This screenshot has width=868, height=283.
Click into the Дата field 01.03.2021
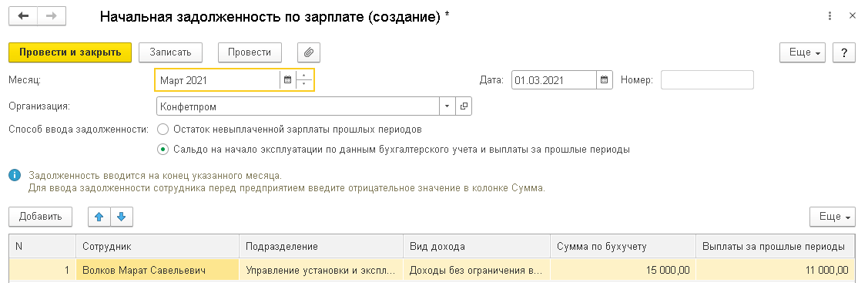(554, 80)
